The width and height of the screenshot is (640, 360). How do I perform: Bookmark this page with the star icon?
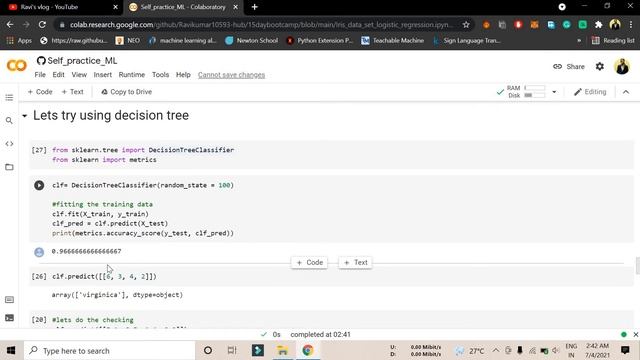(466, 24)
